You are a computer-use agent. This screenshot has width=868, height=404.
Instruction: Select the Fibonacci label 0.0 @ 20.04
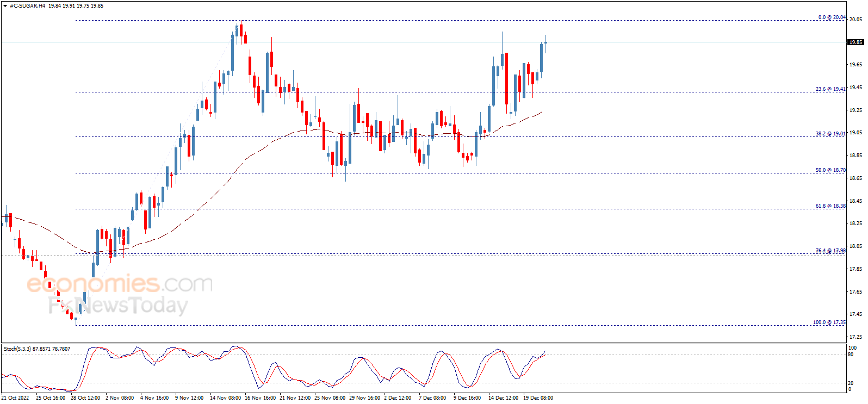coord(832,17)
